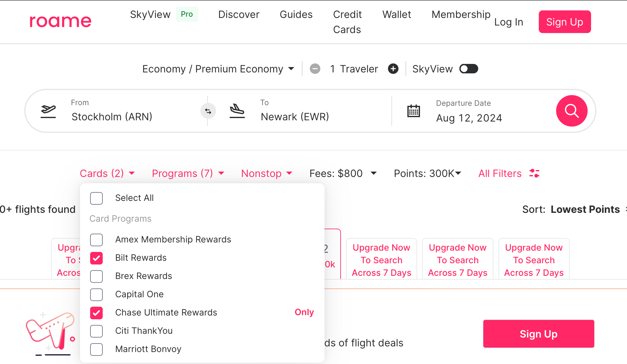Decrease traveler count with minus icon
Viewport: 627px width, 364px height.
[x=315, y=69]
